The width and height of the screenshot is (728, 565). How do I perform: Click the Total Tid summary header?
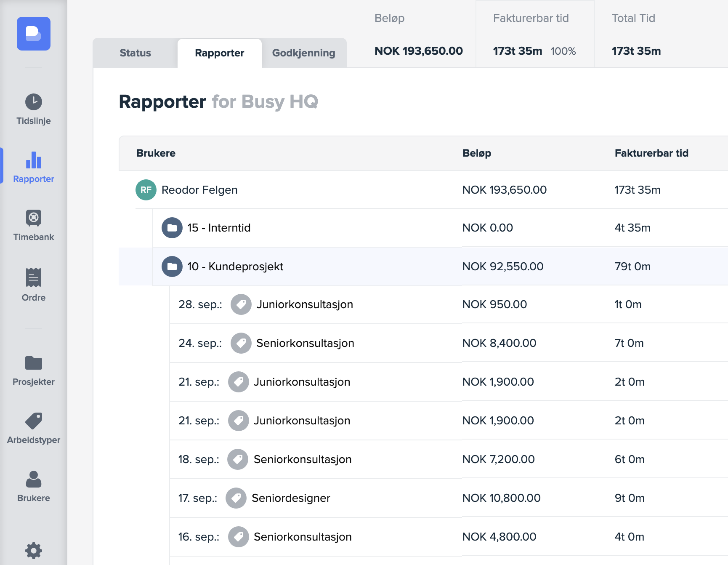pyautogui.click(x=633, y=18)
